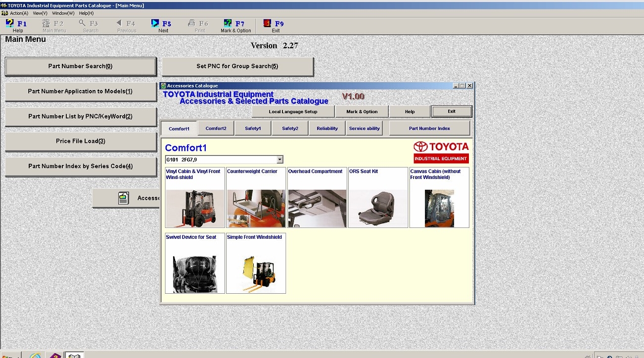Open the Part Number Index tab
The image size is (644, 358).
tap(429, 129)
